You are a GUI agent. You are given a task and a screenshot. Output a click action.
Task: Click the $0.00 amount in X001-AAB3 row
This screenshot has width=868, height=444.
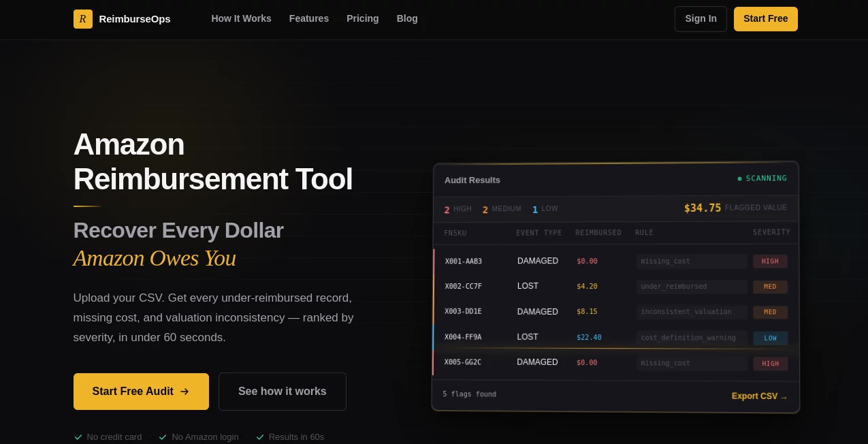[587, 261]
